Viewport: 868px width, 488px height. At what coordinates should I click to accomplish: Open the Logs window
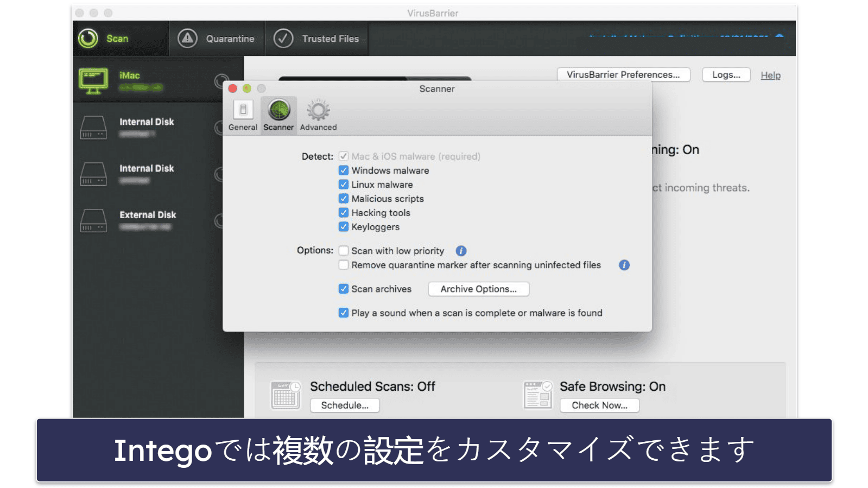pos(726,75)
